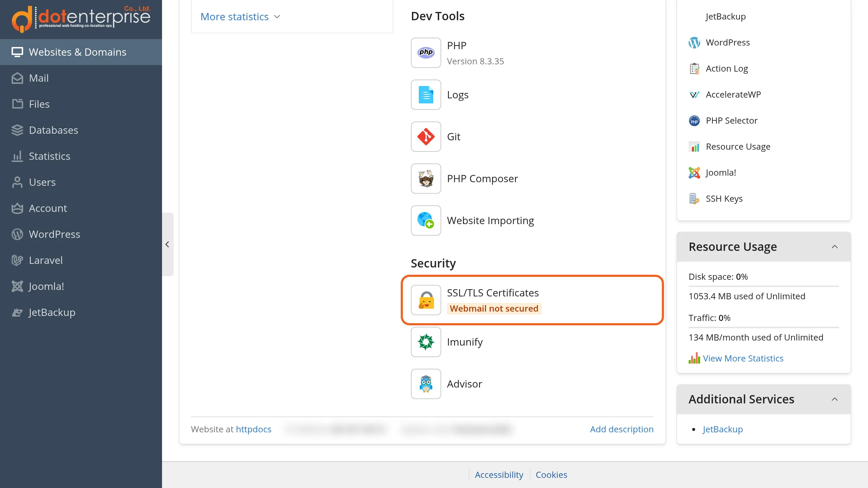868x488 pixels.
Task: Click the PHP Selector icon
Action: pyautogui.click(x=694, y=121)
